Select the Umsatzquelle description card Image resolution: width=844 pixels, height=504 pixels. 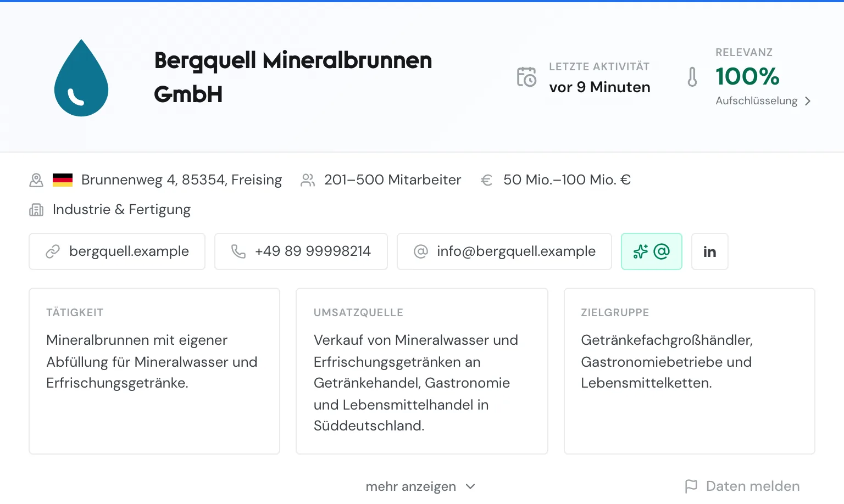pos(422,371)
